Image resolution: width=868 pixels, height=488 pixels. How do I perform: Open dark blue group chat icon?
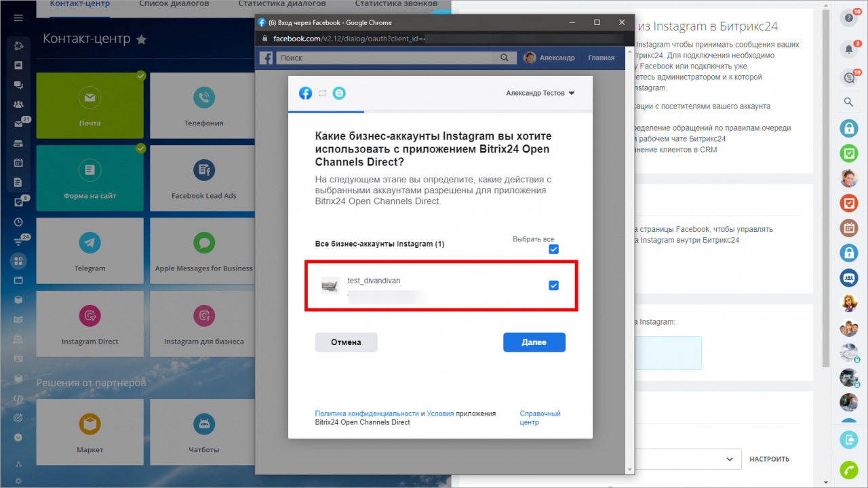tap(849, 278)
